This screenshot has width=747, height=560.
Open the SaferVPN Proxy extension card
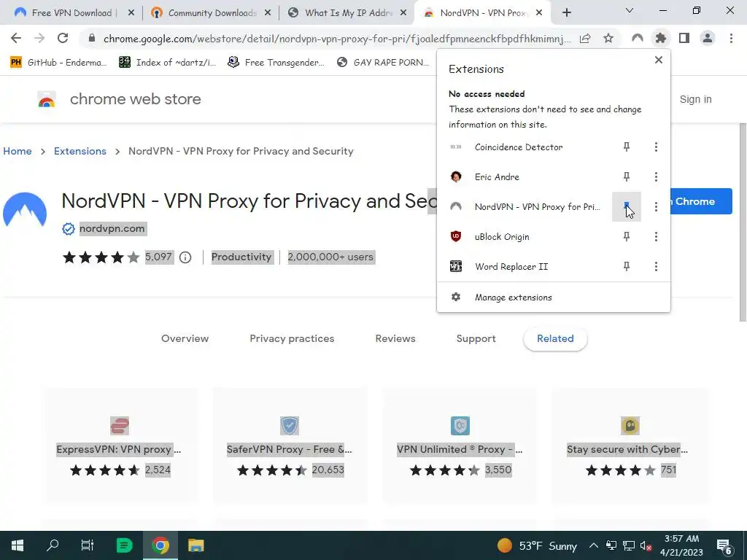(x=289, y=446)
